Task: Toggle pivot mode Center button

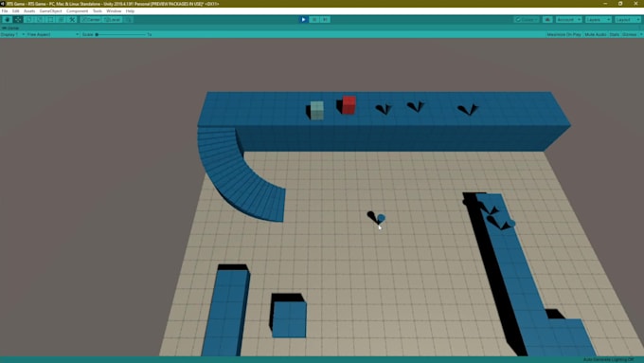Action: pos(91,20)
